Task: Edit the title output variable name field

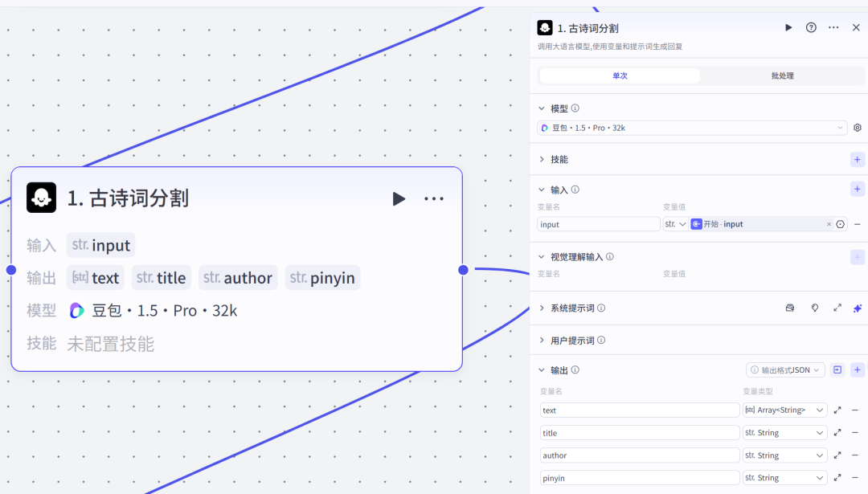Action: 640,433
